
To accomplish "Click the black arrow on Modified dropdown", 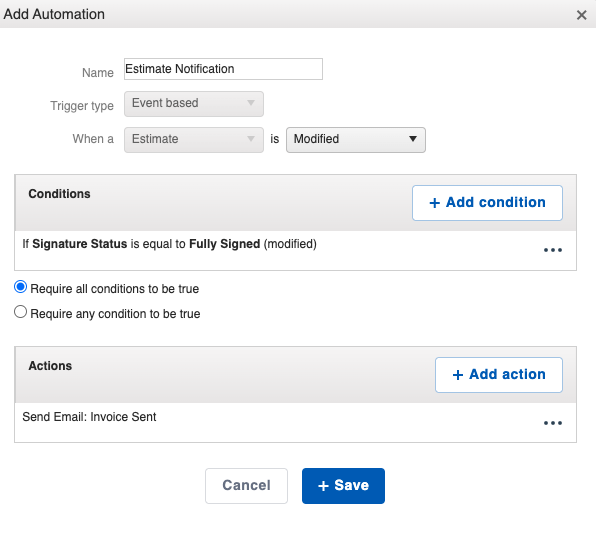I will 413,139.
